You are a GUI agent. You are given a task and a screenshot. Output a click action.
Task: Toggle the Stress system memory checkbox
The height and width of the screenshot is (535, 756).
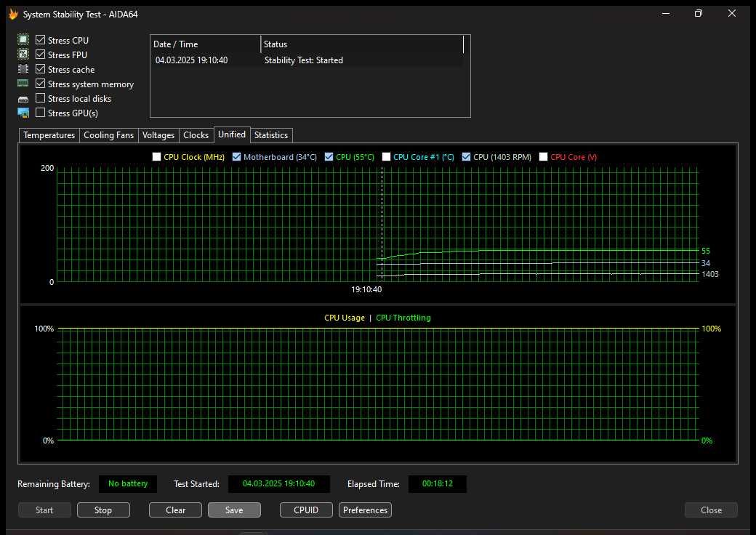pyautogui.click(x=41, y=84)
